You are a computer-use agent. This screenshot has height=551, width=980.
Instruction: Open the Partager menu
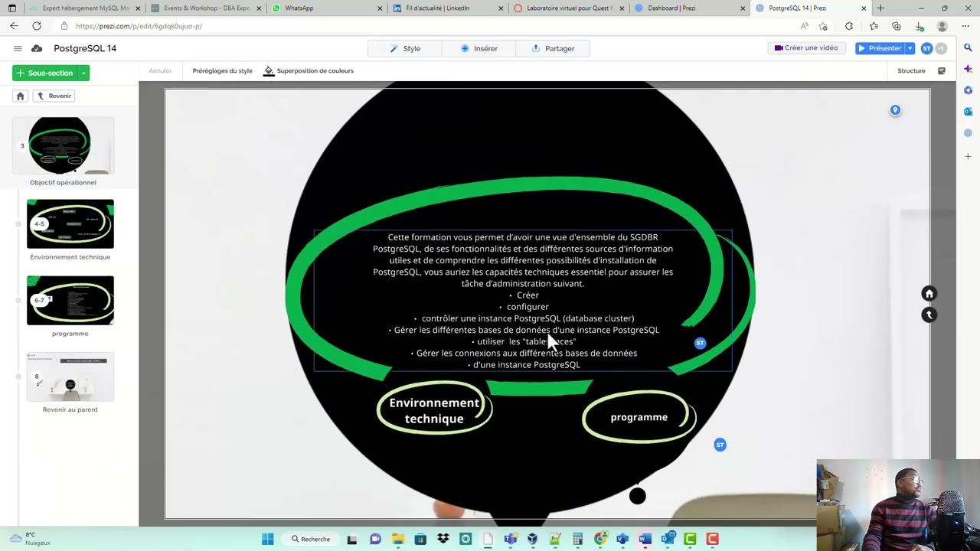(552, 48)
